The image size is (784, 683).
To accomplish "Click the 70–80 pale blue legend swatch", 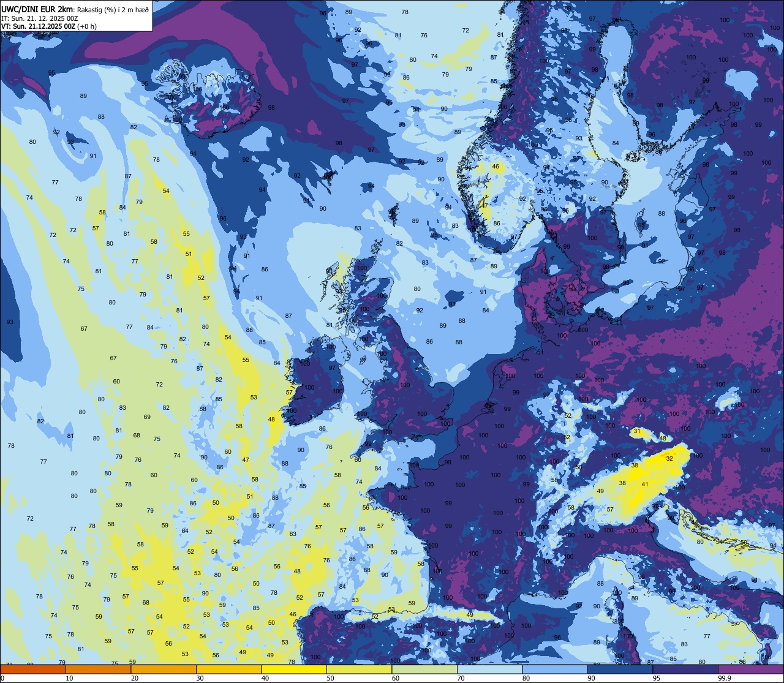I will (489, 669).
